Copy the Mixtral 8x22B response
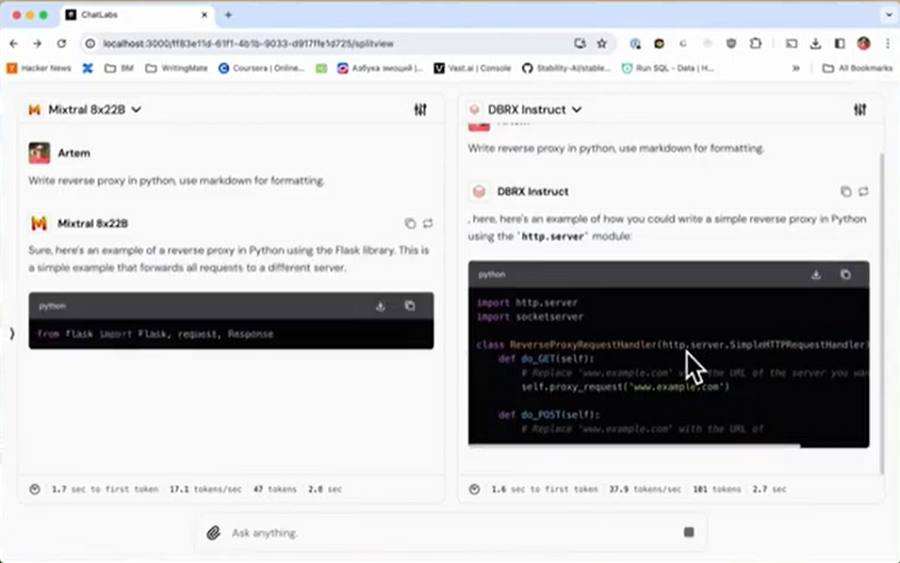This screenshot has height=563, width=900. [x=410, y=223]
